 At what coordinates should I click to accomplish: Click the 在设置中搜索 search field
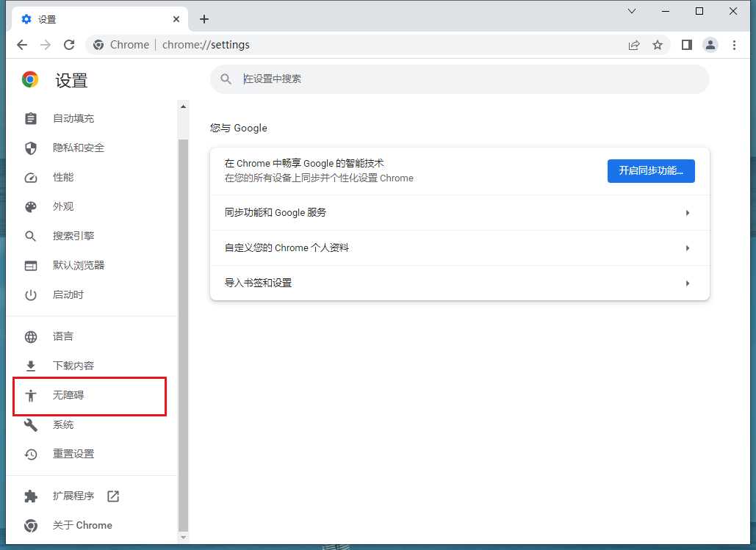click(x=459, y=79)
